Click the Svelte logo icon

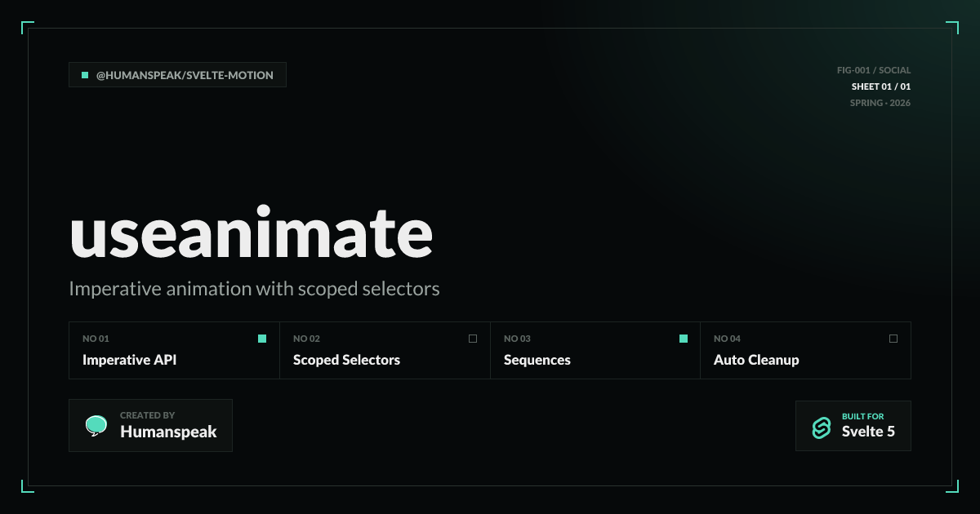[x=821, y=428]
